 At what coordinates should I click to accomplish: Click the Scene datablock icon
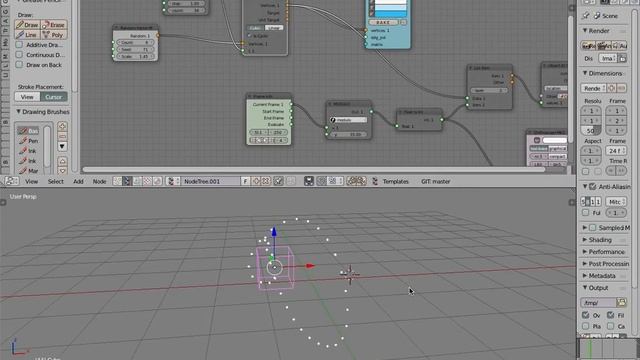[x=597, y=16]
